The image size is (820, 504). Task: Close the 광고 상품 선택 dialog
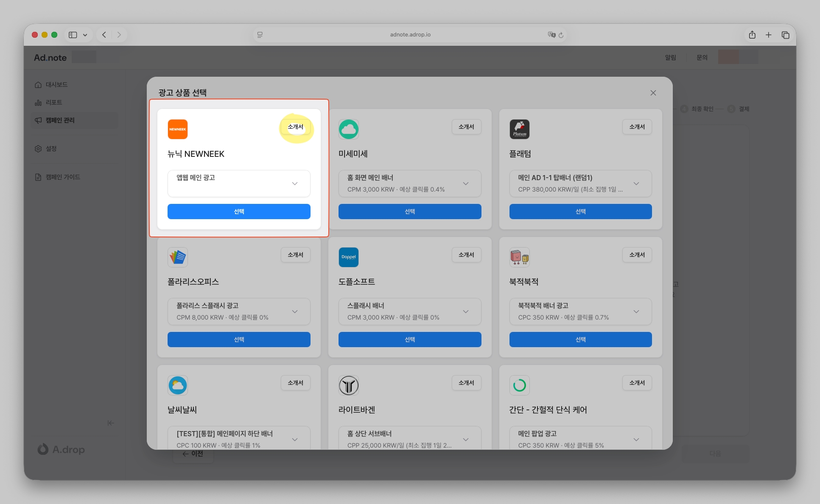[x=653, y=93]
